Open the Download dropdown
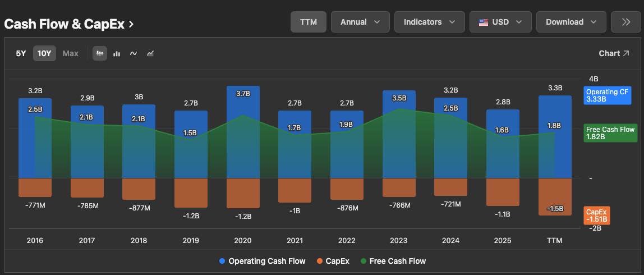 click(571, 22)
